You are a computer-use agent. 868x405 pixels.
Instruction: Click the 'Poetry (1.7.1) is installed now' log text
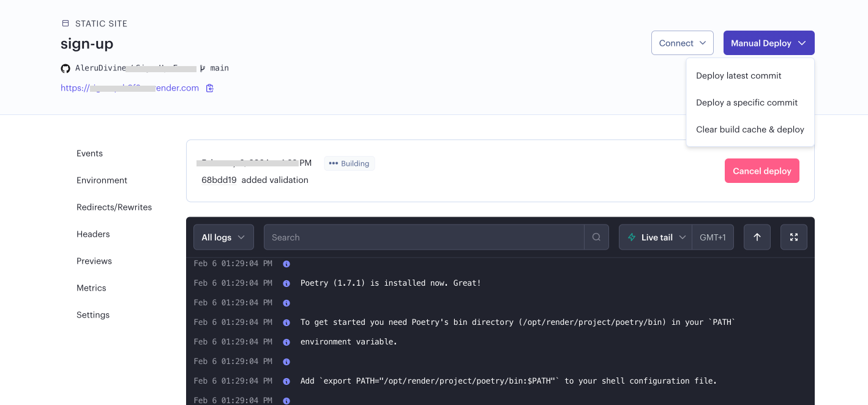coord(391,283)
